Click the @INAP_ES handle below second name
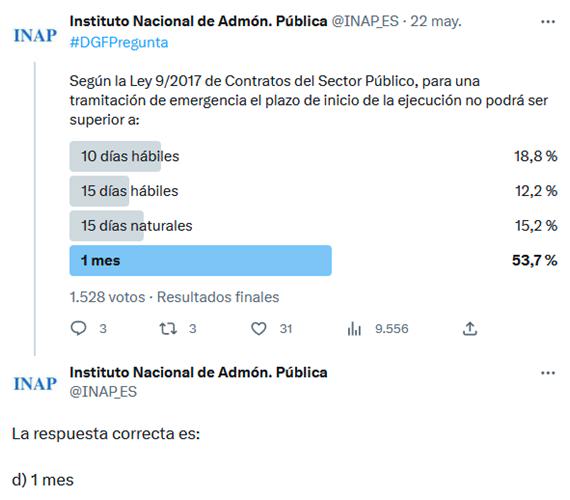The image size is (570, 500). [x=103, y=392]
